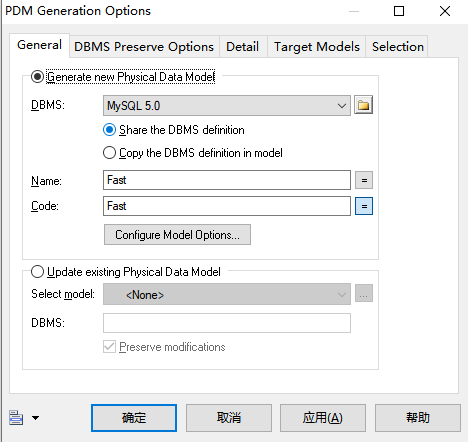Maximize the PDM Generation Options window

coord(399,11)
